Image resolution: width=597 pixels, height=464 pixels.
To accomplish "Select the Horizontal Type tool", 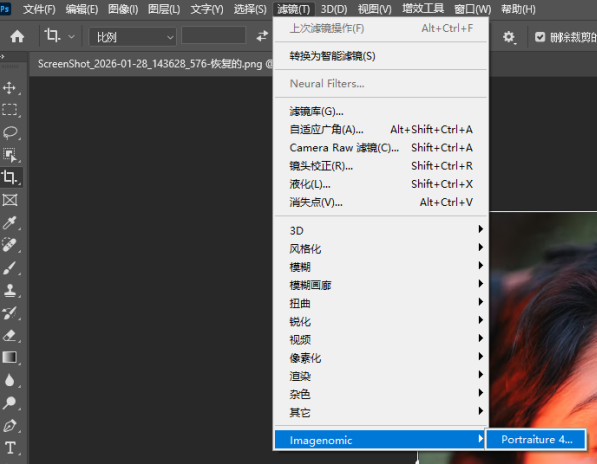I will click(x=10, y=448).
